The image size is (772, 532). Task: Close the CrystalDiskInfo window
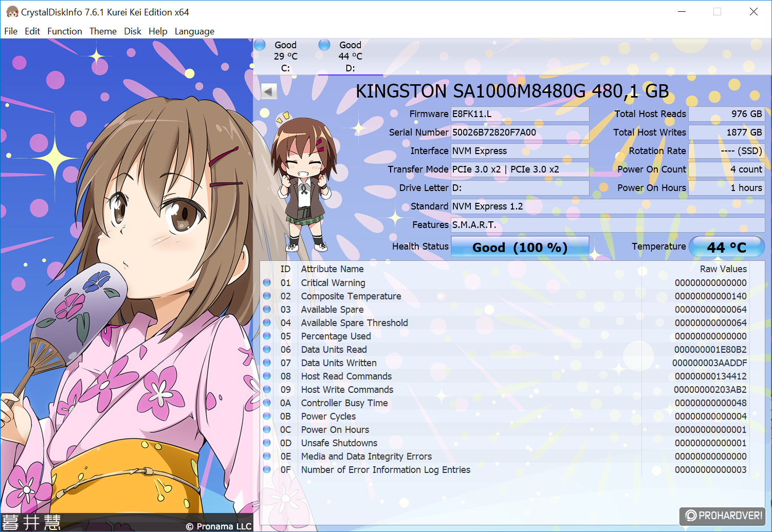click(x=753, y=12)
